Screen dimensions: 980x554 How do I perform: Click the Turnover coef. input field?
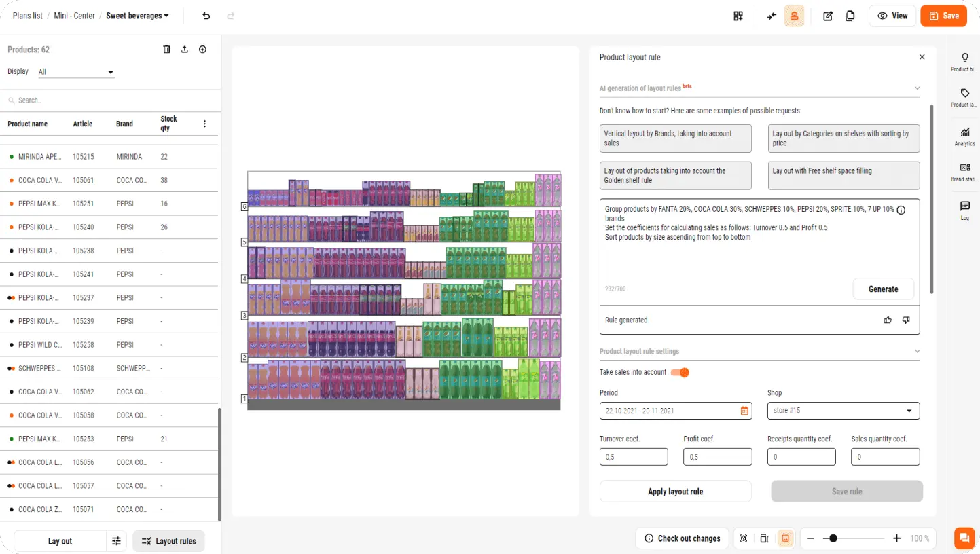tap(634, 457)
